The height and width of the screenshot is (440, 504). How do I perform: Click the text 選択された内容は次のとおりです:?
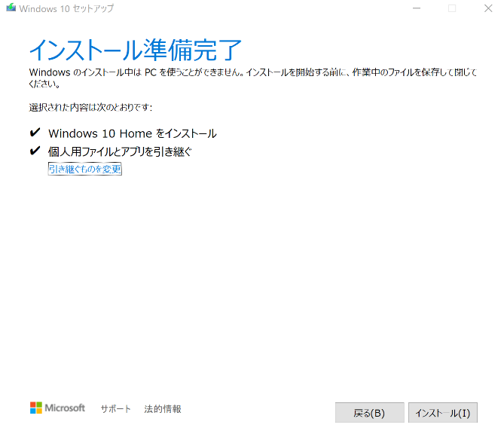click(x=90, y=107)
